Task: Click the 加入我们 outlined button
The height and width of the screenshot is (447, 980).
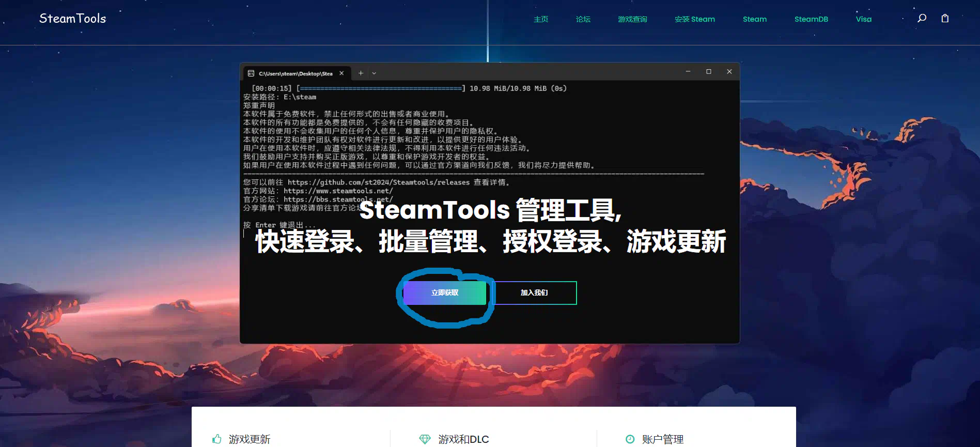Action: [534, 292]
